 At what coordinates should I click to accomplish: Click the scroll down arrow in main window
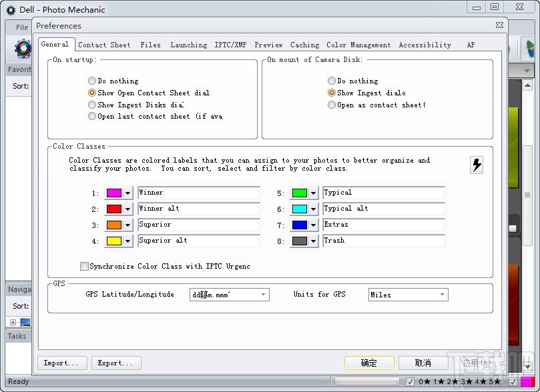click(527, 367)
